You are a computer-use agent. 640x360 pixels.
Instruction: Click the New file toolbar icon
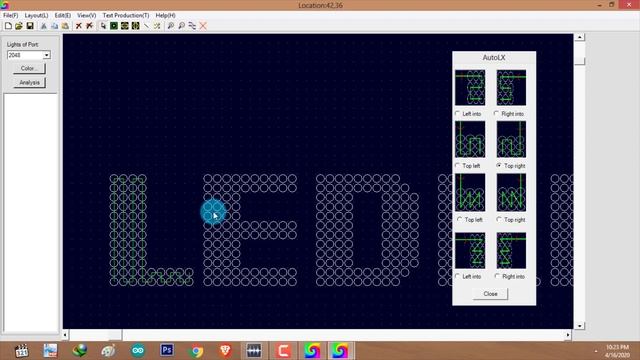[8, 26]
